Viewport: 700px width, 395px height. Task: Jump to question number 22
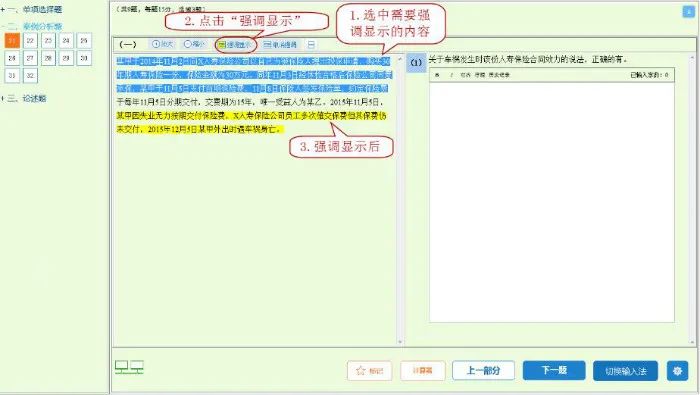[x=30, y=41]
